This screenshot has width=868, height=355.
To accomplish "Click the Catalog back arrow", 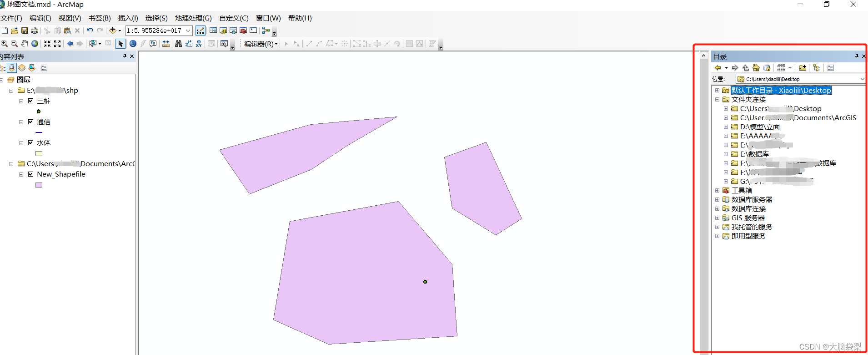I will point(718,68).
